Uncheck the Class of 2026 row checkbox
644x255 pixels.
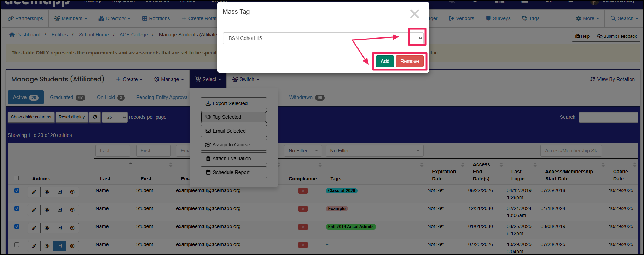pos(17,190)
